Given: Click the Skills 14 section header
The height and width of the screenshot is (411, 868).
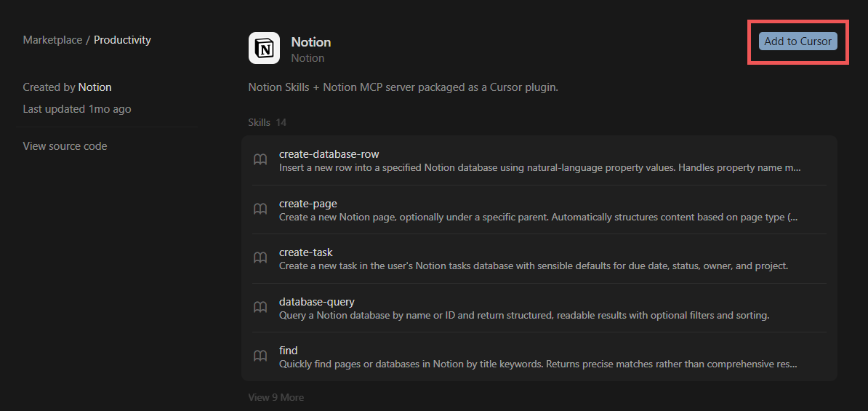Looking at the screenshot, I should 267,122.
